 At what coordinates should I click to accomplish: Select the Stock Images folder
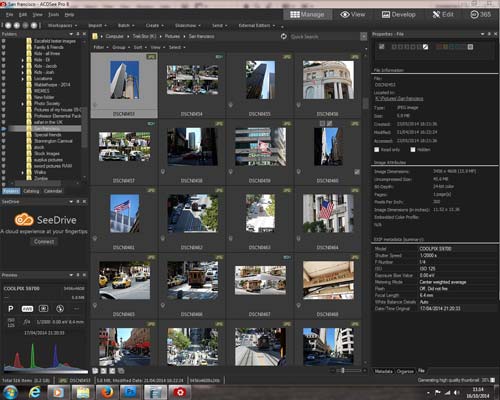click(x=47, y=154)
